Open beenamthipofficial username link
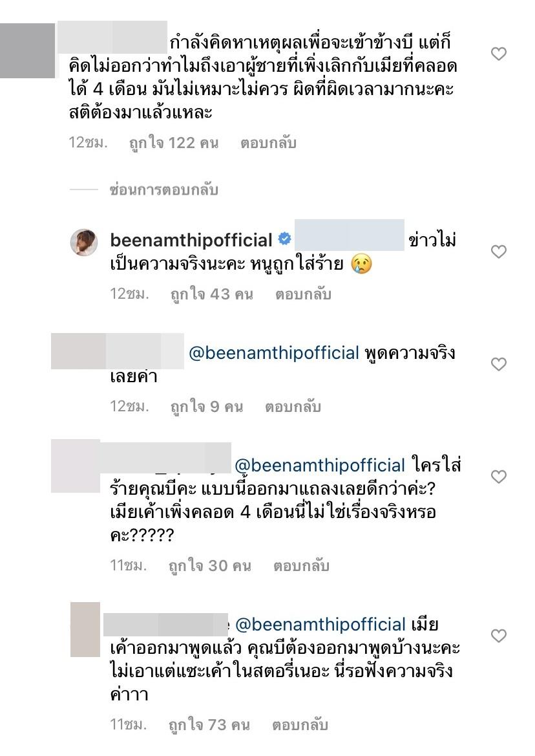This screenshot has height=756, width=535. coord(191,240)
